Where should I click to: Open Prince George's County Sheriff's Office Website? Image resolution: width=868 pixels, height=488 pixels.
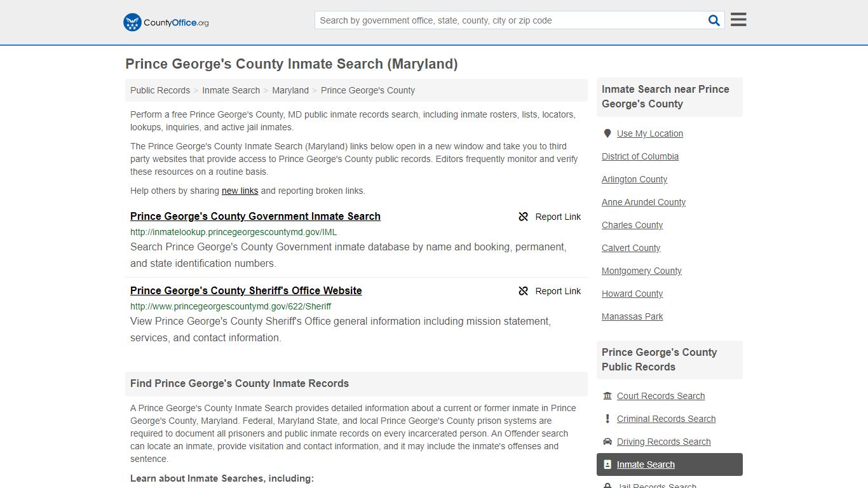coord(246,290)
